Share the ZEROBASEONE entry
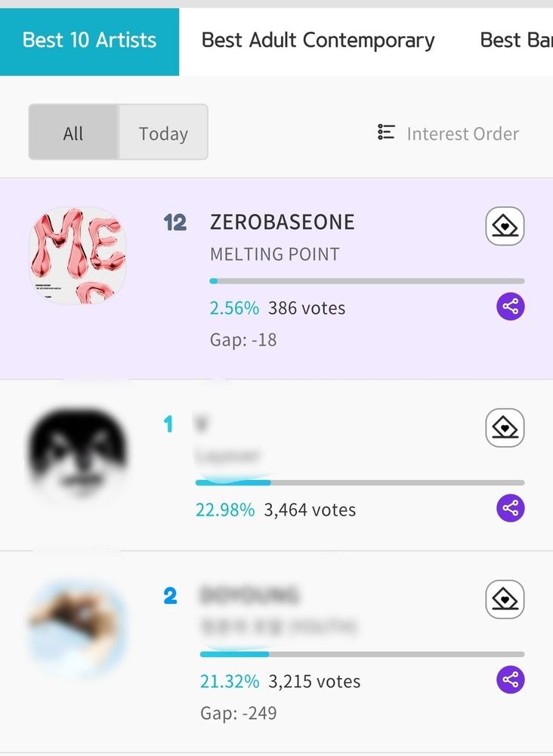Screen dimensions: 553x756 pyautogui.click(x=511, y=306)
